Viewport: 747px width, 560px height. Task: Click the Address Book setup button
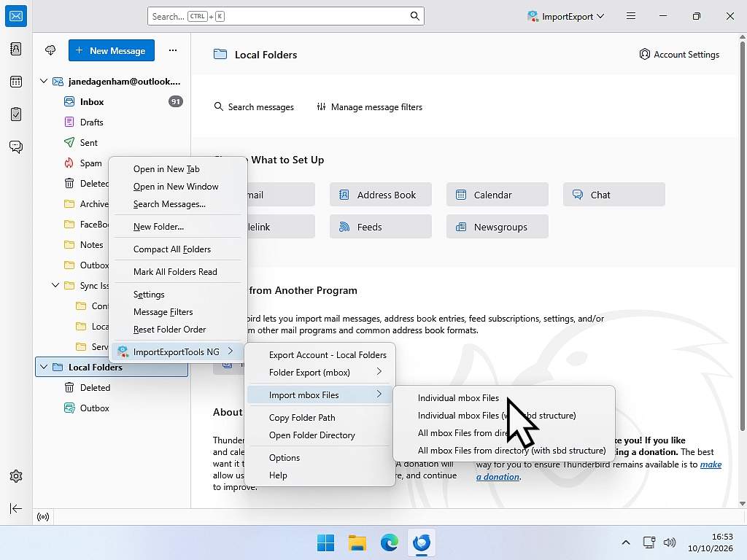click(x=381, y=195)
